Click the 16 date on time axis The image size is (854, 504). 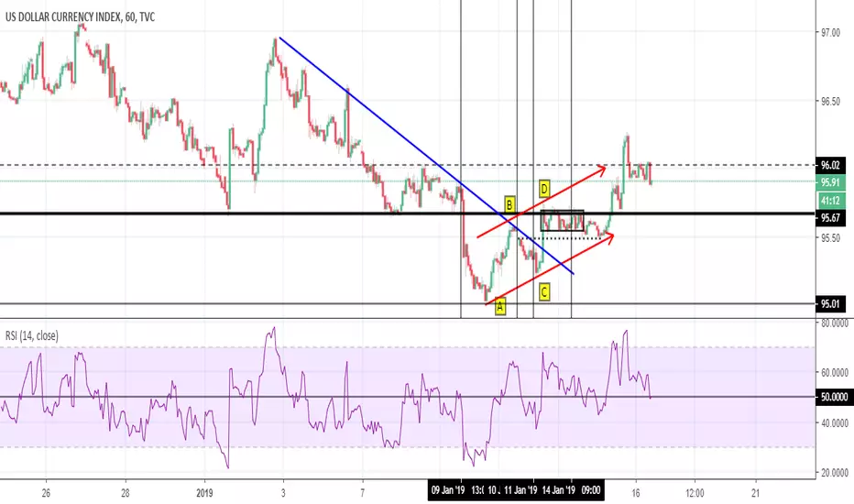click(636, 493)
